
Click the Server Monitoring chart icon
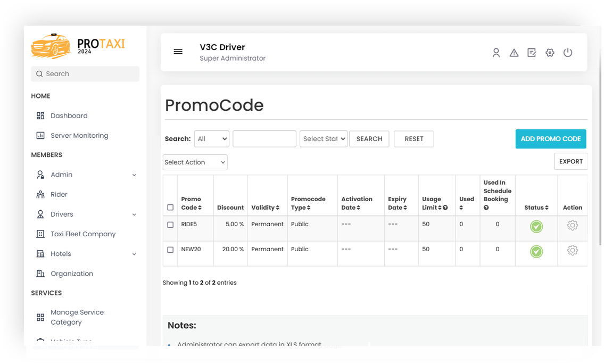click(x=40, y=136)
